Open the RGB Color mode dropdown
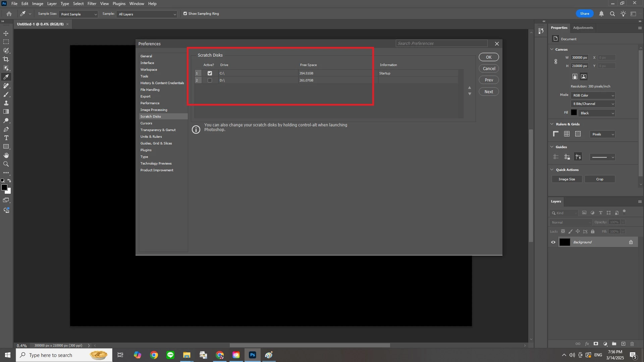The width and height of the screenshot is (644, 362). click(x=593, y=96)
